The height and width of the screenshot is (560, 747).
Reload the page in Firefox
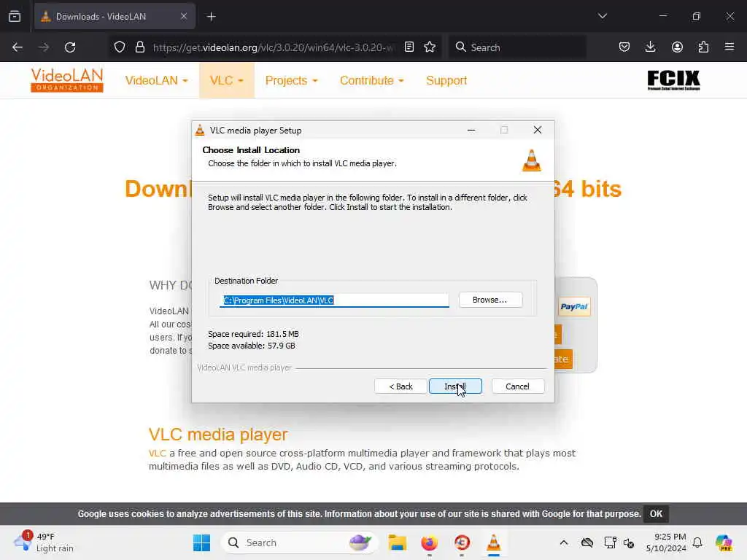click(x=70, y=47)
